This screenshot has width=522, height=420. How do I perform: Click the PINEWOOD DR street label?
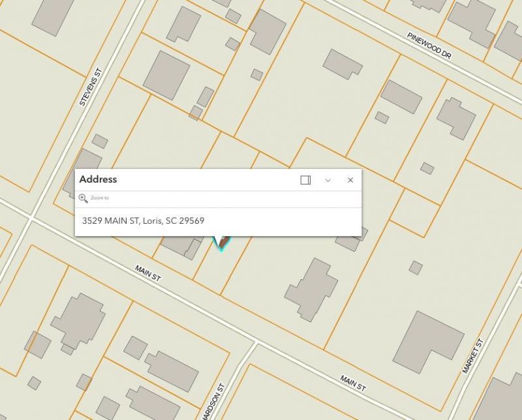pyautogui.click(x=429, y=46)
